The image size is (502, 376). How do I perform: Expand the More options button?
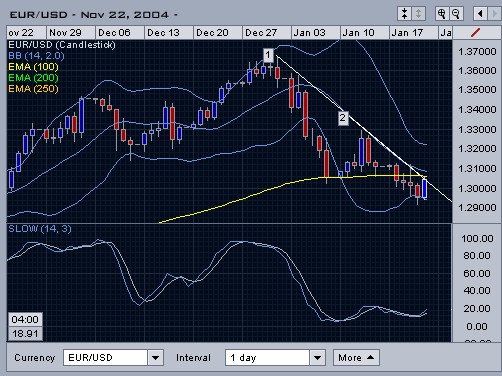(x=356, y=358)
